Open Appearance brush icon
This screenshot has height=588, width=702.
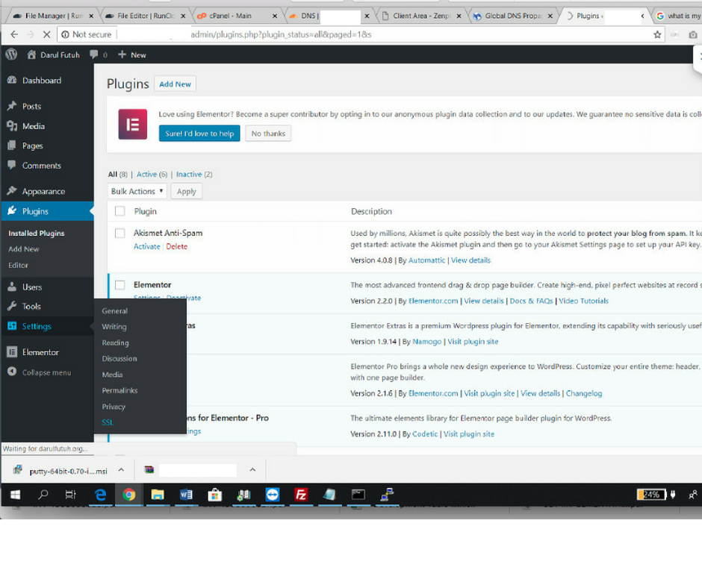[x=12, y=191]
